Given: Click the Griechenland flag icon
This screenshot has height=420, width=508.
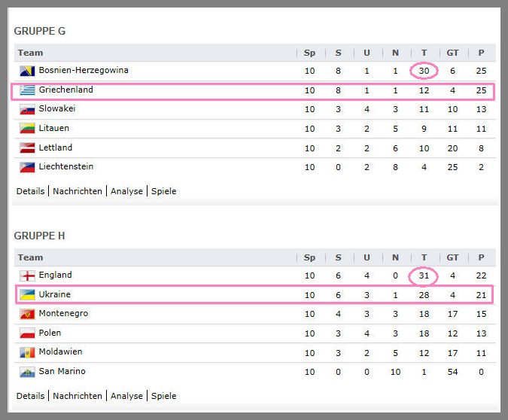Looking at the screenshot, I should pyautogui.click(x=27, y=90).
